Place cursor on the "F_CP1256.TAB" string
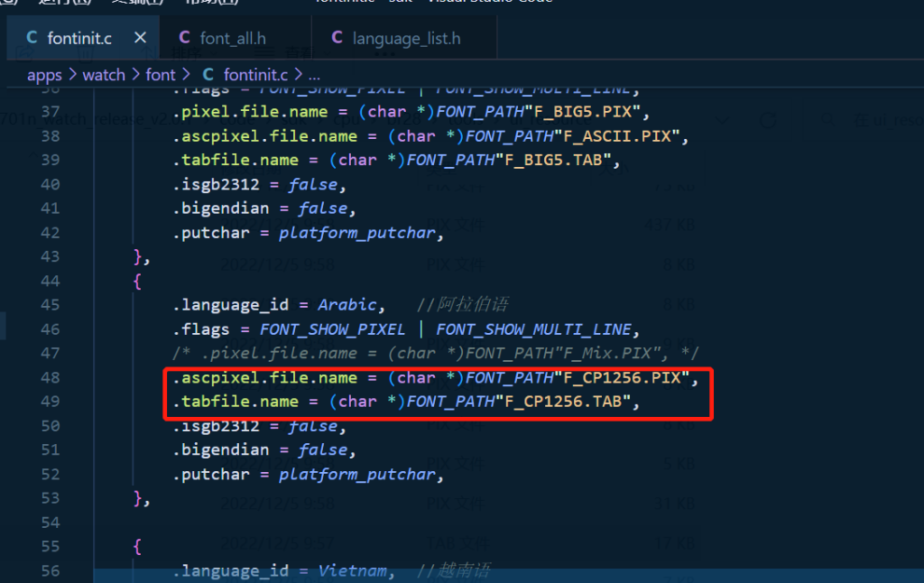Viewport: 924px width, 583px height. coord(563,402)
